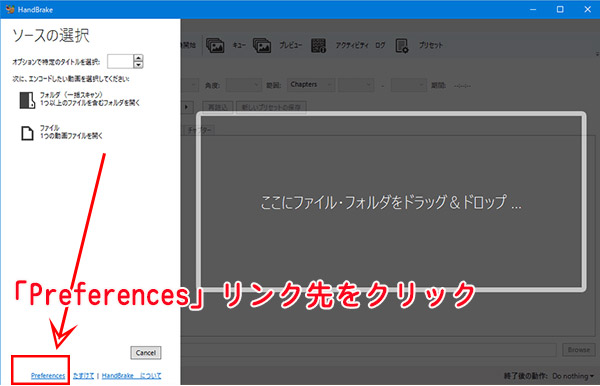Open the activity log icon
Image resolution: width=600 pixels, height=386 pixels.
point(318,46)
